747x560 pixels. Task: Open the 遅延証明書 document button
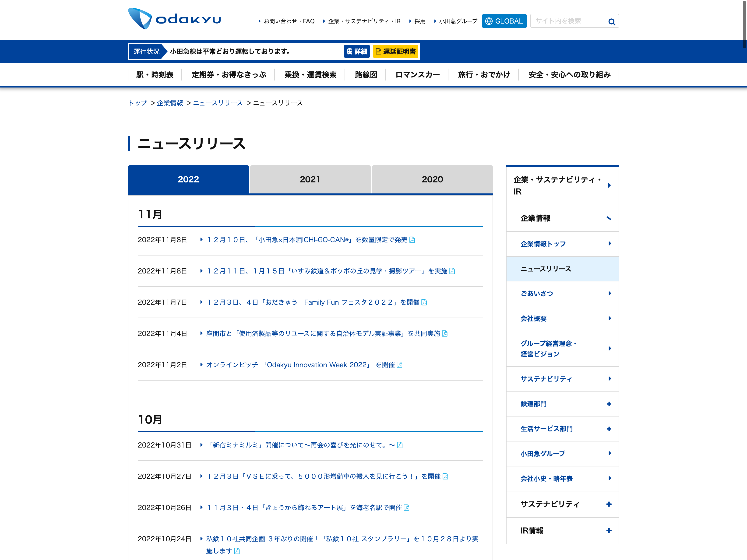point(395,51)
